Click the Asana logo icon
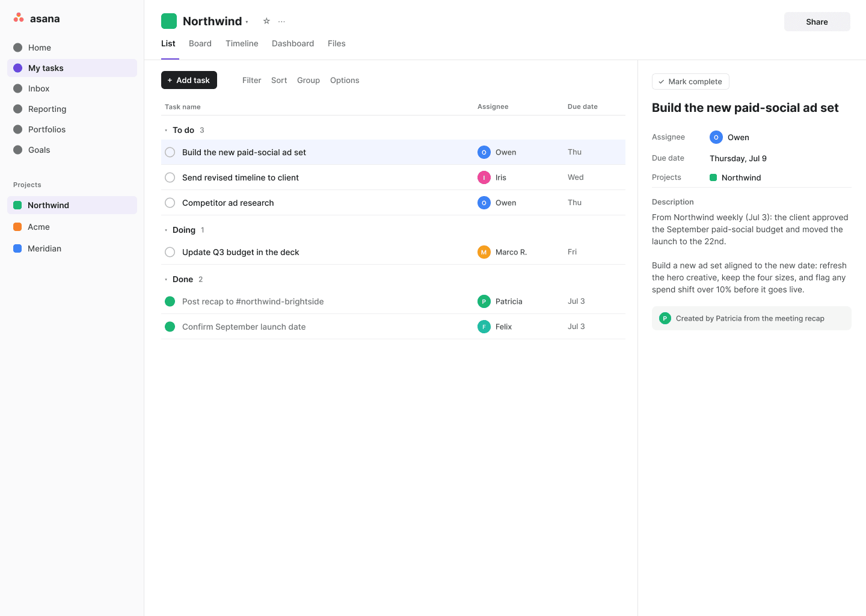 19,17
